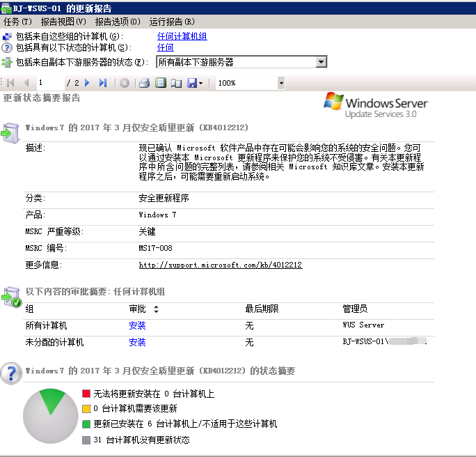Click 安装 link for 未分配的计算机 row
This screenshot has height=457, width=476.
pos(137,343)
